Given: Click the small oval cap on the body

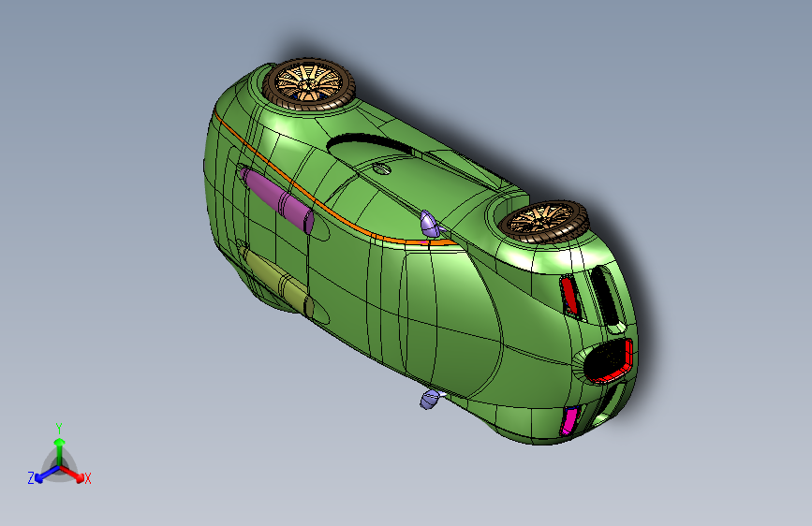Looking at the screenshot, I should pyautogui.click(x=382, y=168).
